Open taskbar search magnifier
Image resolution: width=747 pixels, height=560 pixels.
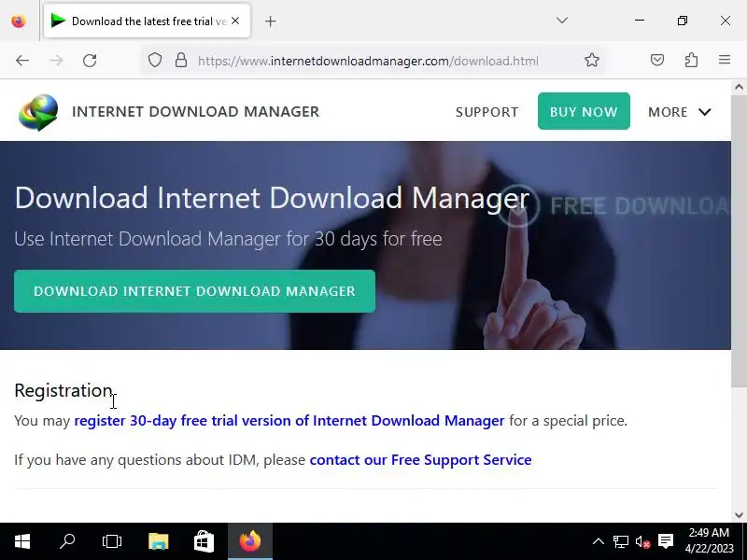pos(67,541)
